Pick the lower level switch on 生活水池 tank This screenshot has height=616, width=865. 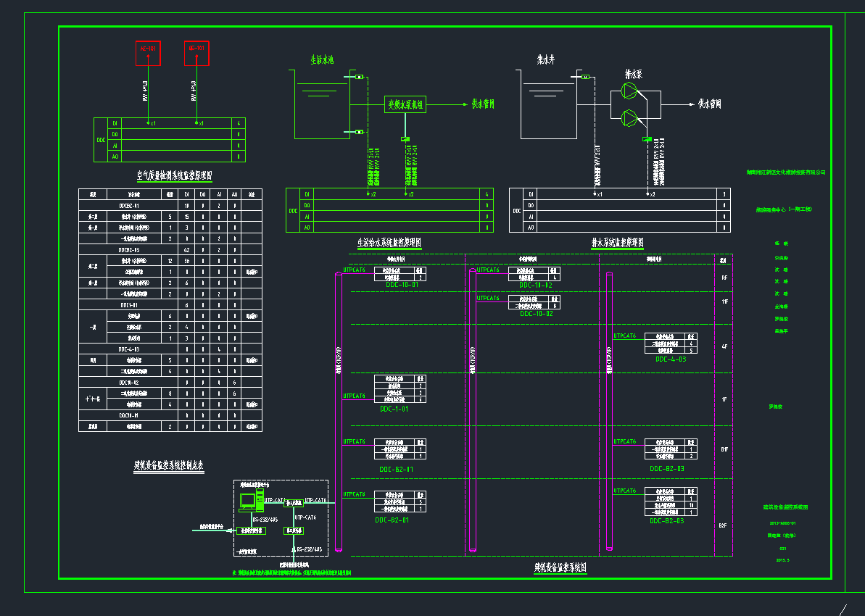[360, 132]
